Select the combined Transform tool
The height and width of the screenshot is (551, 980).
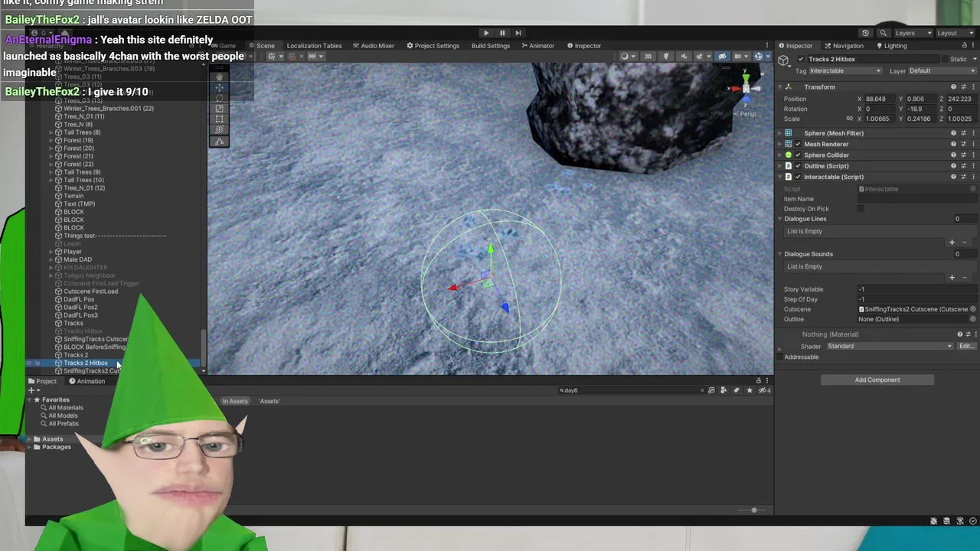click(x=219, y=130)
